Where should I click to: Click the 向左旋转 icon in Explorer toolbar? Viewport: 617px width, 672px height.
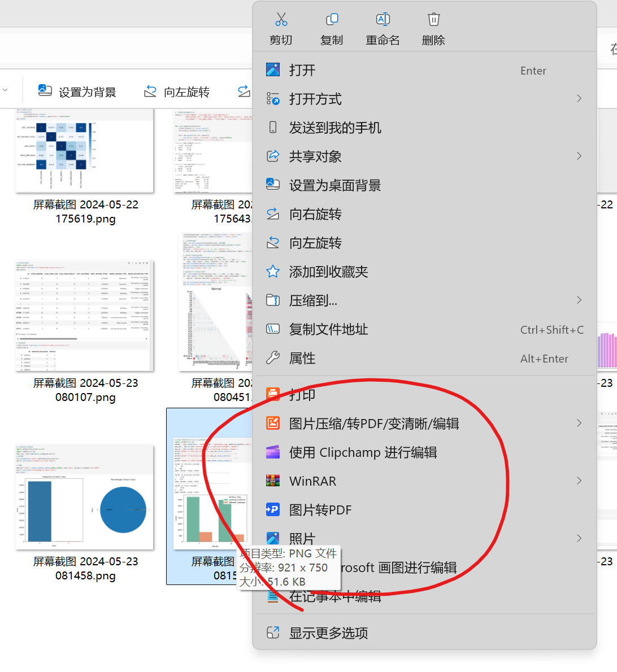coord(150,91)
